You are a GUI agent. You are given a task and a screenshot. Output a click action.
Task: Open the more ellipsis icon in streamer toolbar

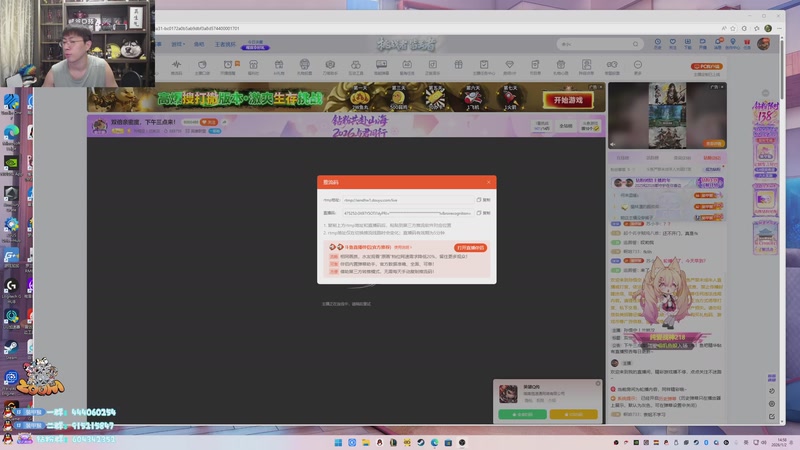pyautogui.click(x=638, y=67)
